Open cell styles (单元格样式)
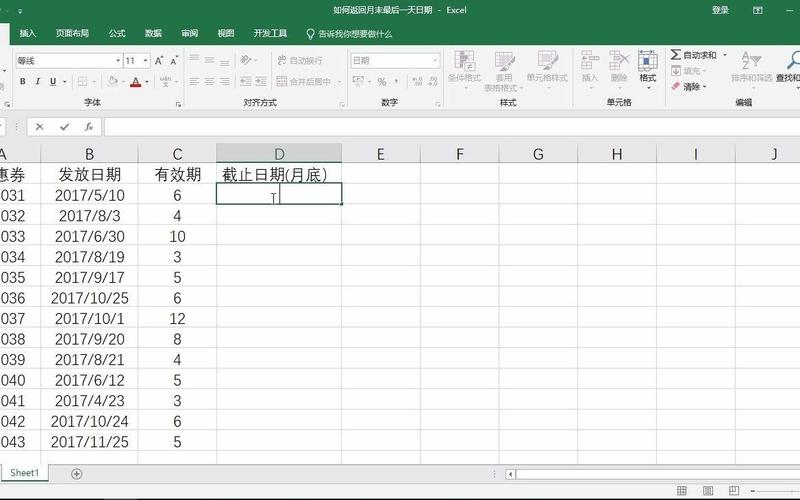Image resolution: width=800 pixels, height=500 pixels. click(x=547, y=69)
